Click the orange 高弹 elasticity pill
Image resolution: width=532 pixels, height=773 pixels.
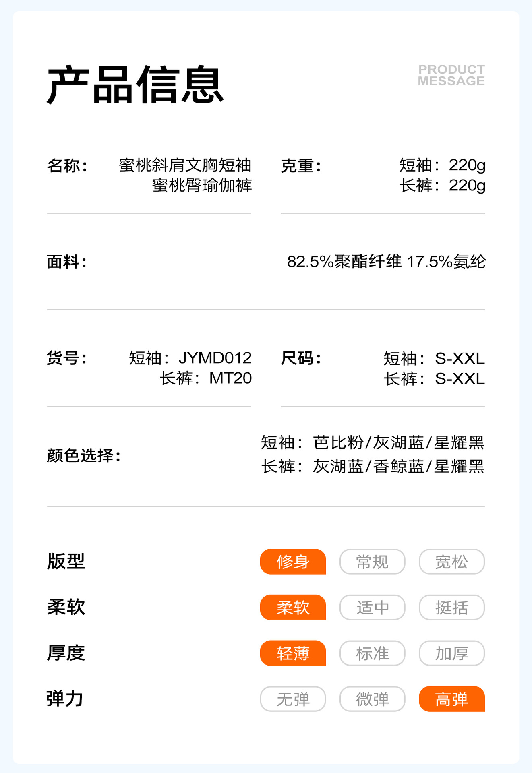pos(451,699)
